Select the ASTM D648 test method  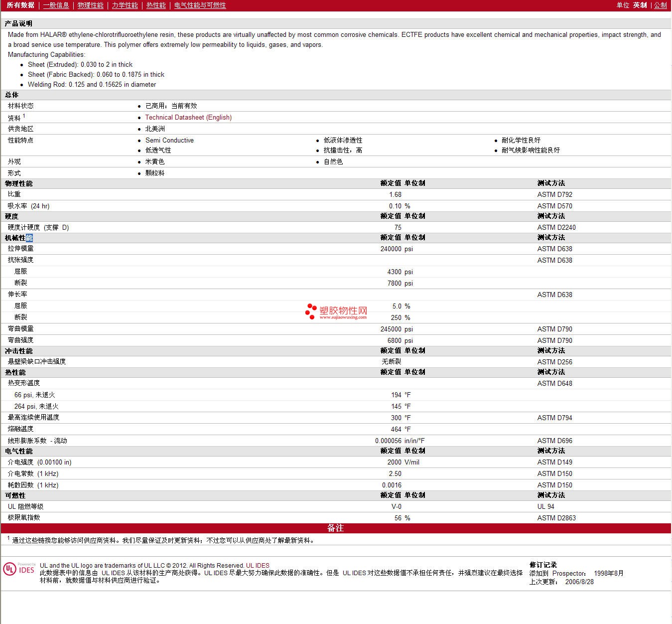pyautogui.click(x=554, y=383)
